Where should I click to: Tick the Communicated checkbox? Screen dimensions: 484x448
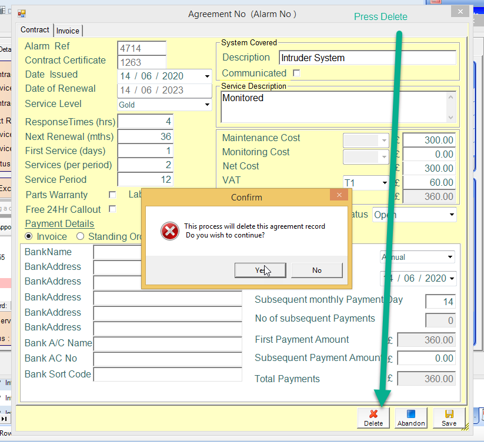[296, 73]
